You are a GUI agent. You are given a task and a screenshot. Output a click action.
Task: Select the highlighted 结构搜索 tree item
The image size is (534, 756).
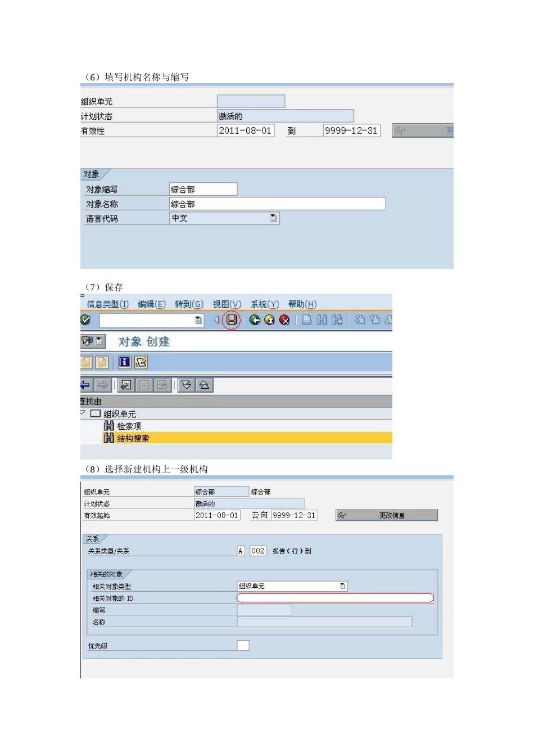[133, 438]
